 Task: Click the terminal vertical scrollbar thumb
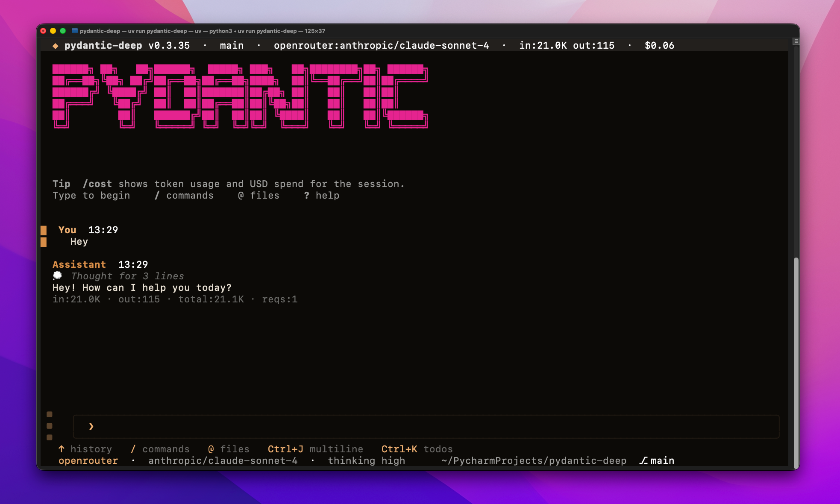(x=796, y=363)
